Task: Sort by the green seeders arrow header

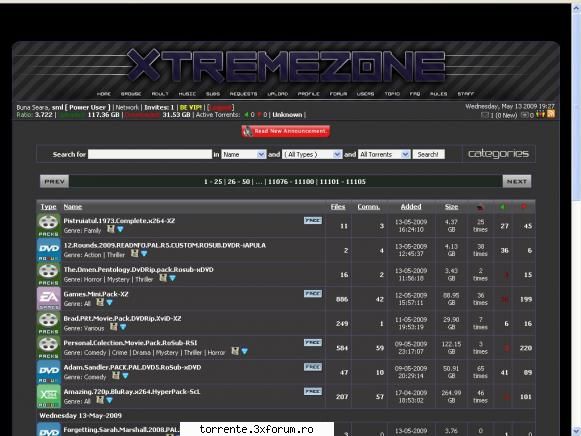Action: point(502,206)
